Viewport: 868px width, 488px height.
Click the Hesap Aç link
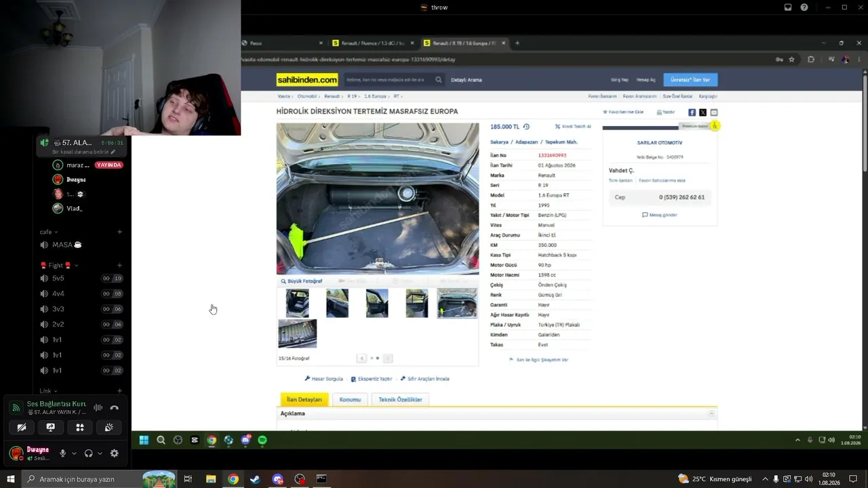coord(646,80)
